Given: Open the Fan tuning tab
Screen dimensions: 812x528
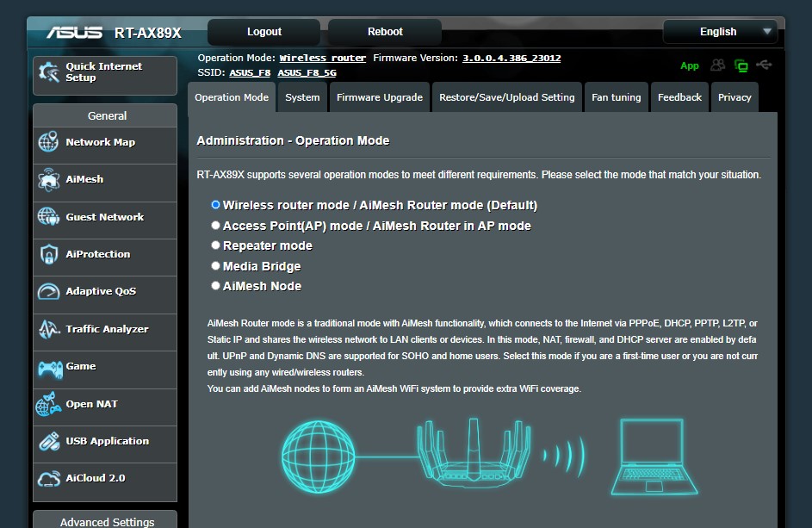Looking at the screenshot, I should [x=617, y=97].
